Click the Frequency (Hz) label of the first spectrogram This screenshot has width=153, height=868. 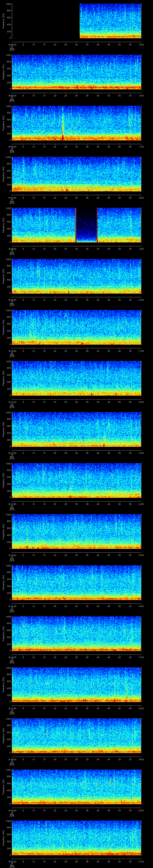tap(3, 21)
